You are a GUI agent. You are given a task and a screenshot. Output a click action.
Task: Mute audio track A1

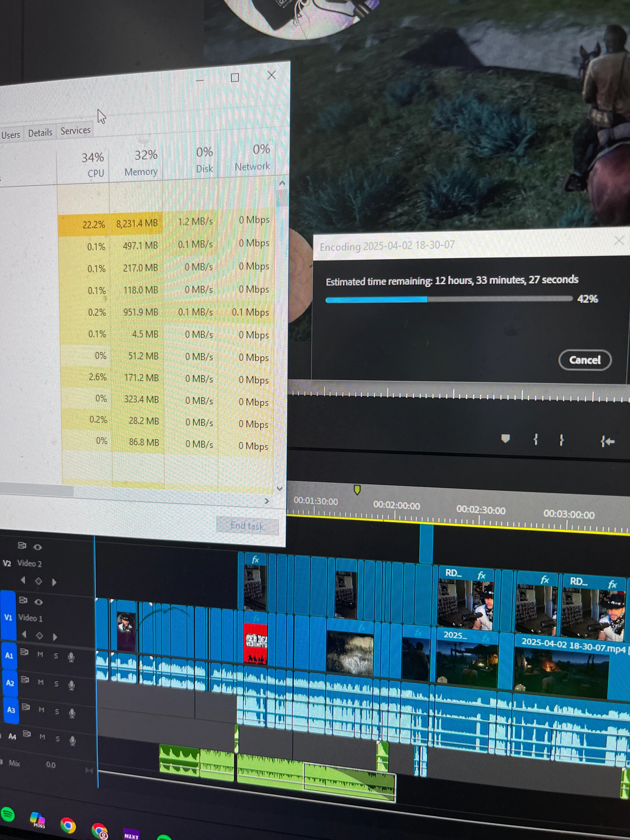tap(40, 654)
